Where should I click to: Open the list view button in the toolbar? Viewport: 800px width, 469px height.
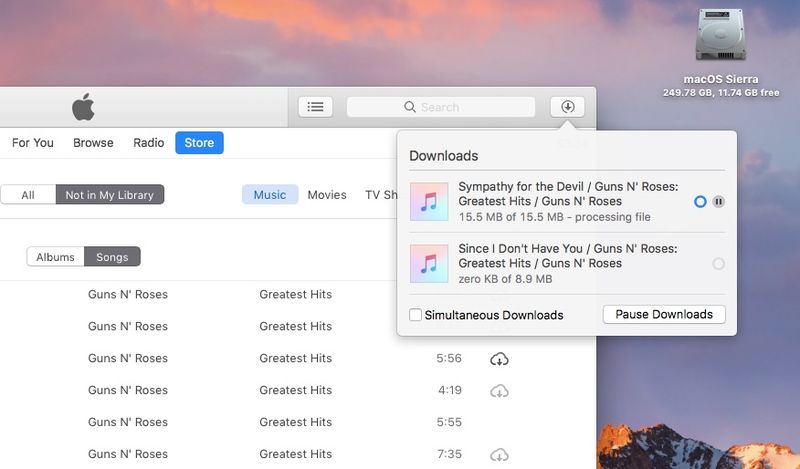[x=315, y=107]
